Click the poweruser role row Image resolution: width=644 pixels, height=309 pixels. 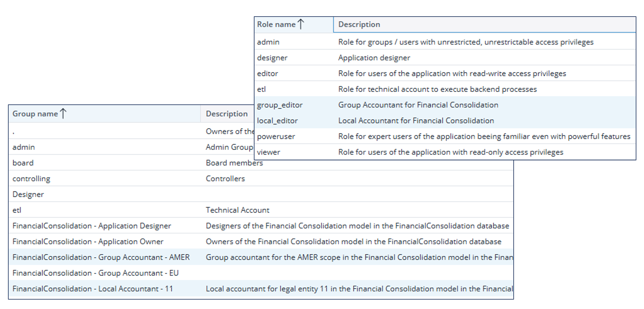coord(445,136)
